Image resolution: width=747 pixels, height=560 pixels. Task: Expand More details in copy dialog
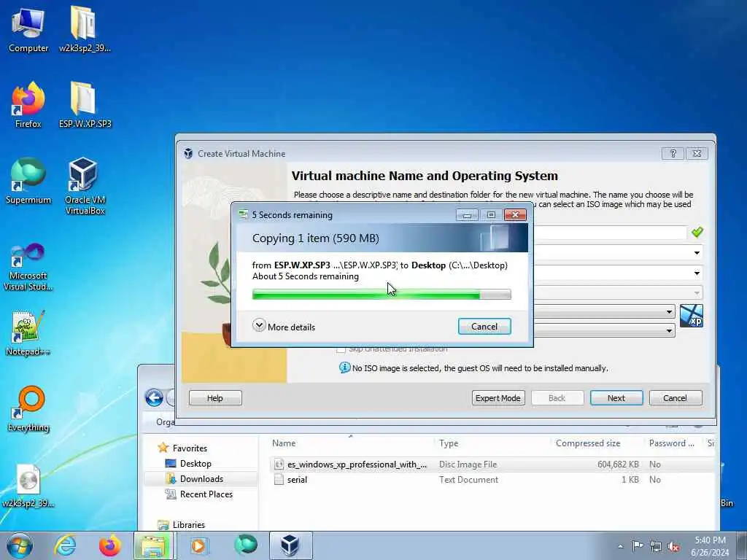284,326
